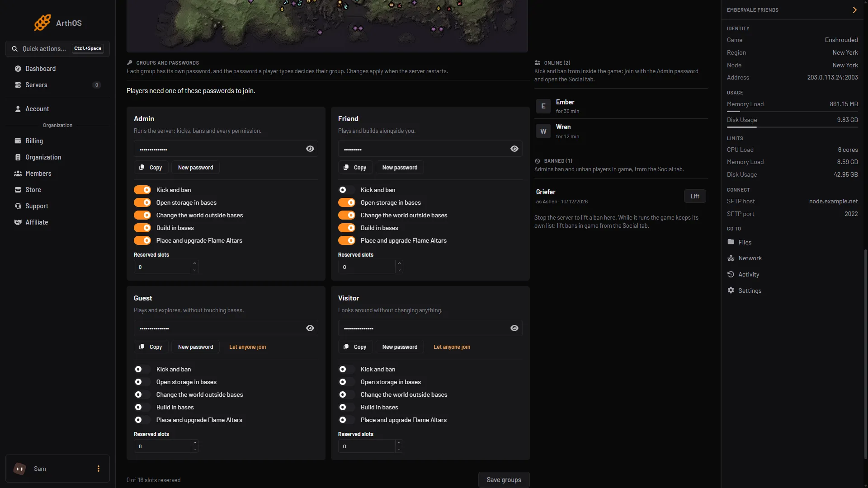This screenshot has width=868, height=488.
Task: Click the Members people icon
Action: (18, 174)
